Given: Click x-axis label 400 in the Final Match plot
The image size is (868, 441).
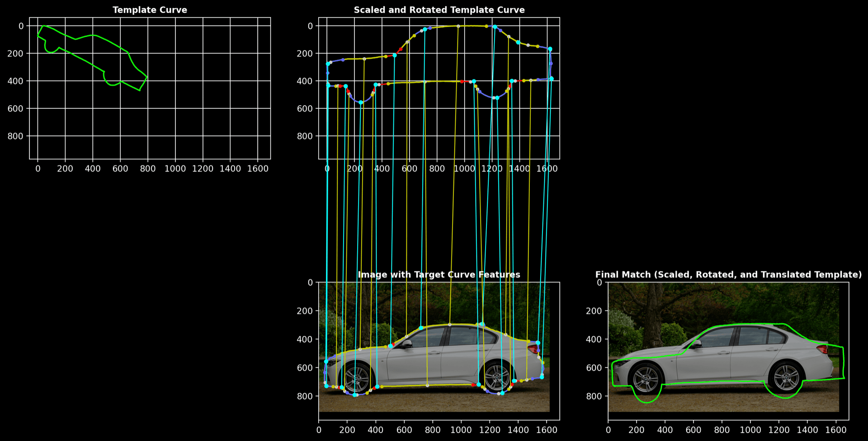Looking at the screenshot, I should pyautogui.click(x=665, y=430).
